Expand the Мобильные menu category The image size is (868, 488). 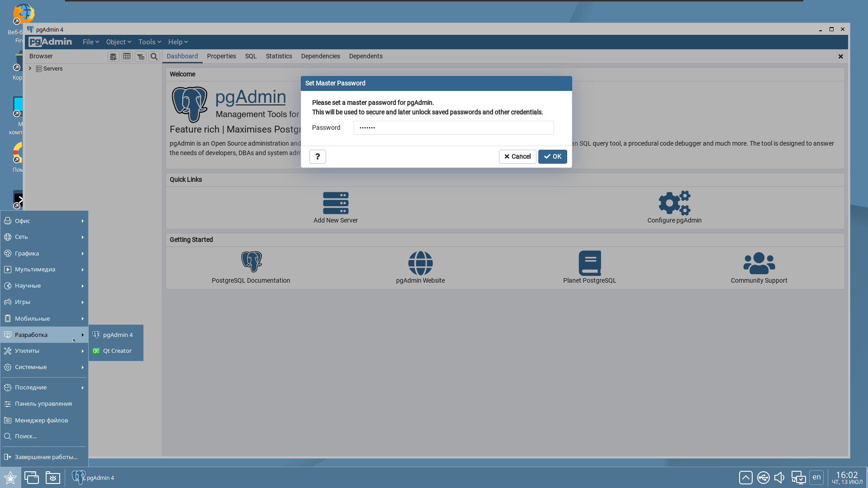[44, 319]
